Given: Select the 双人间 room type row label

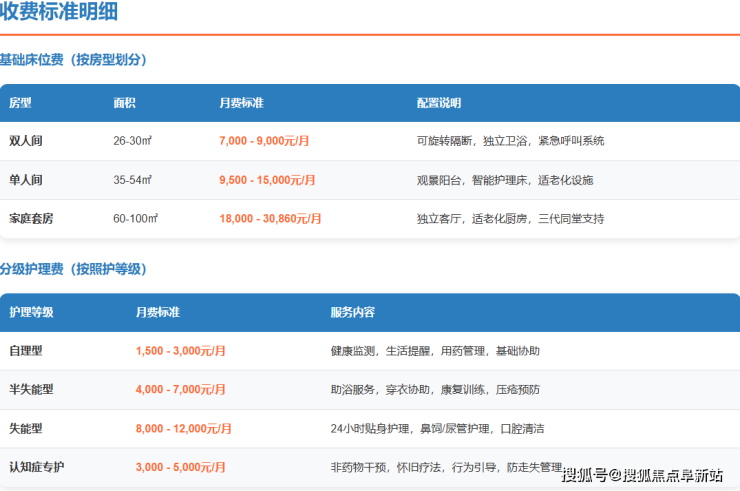Looking at the screenshot, I should pos(26,141).
